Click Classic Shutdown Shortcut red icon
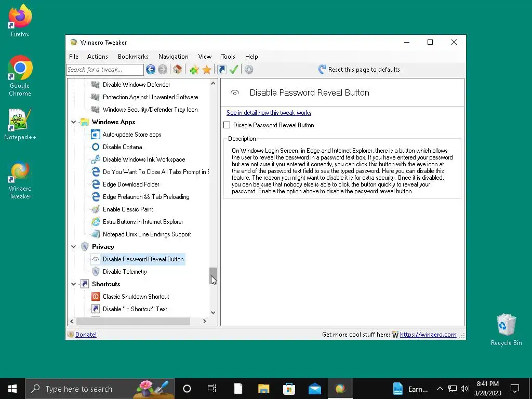This screenshot has width=532, height=399. [x=96, y=297]
